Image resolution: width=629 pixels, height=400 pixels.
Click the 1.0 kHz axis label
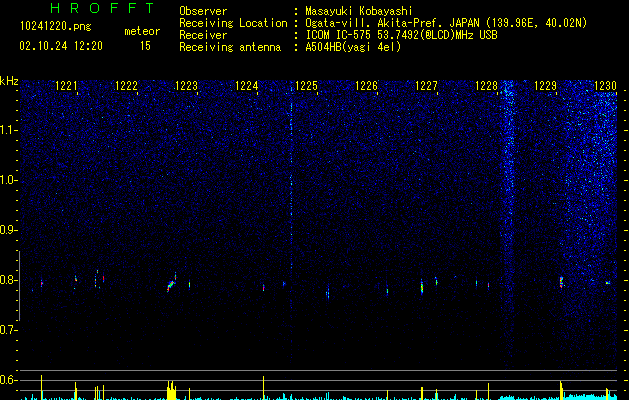tap(9, 180)
